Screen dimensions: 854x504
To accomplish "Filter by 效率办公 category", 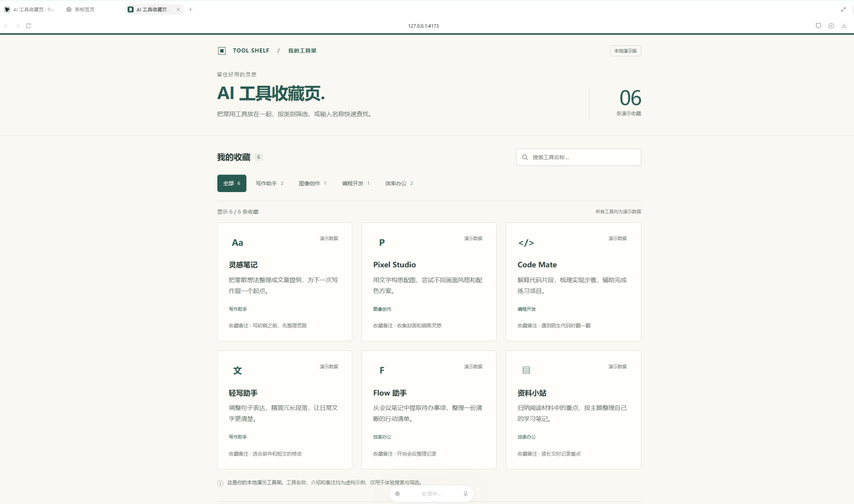I will [x=399, y=184].
